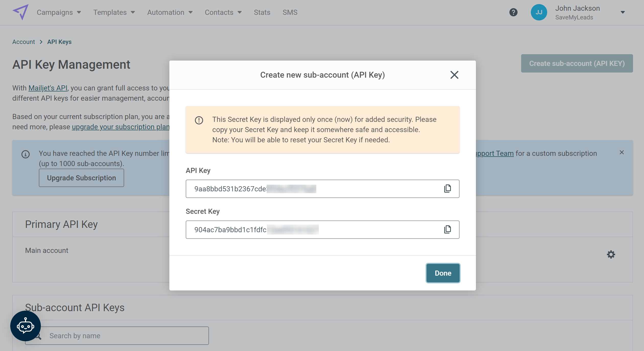644x351 pixels.
Task: Expand the Campaigns menu
Action: (x=59, y=12)
